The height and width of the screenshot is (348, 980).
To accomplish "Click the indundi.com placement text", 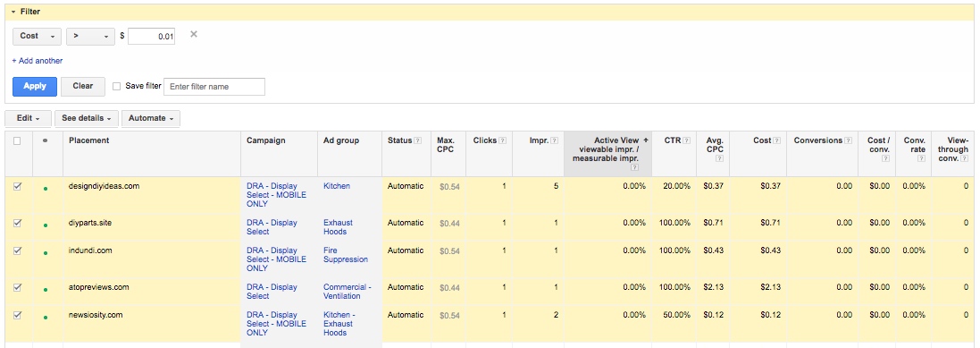I will tap(90, 250).
